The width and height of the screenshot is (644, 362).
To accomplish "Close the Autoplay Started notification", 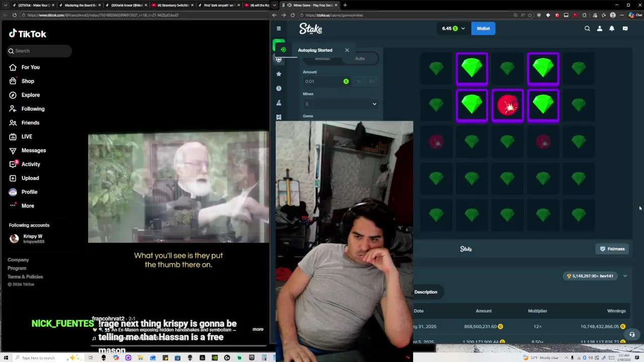I will point(347,50).
